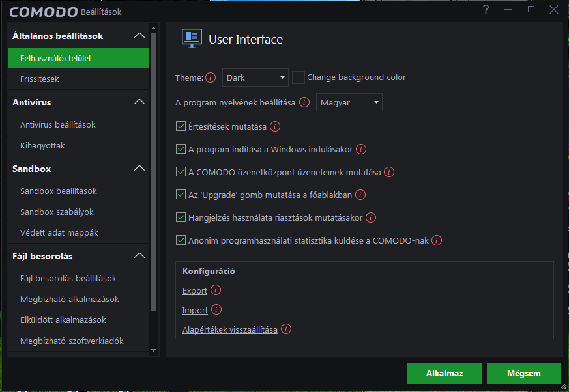Toggle Értesítések mutatása checkbox

point(181,126)
